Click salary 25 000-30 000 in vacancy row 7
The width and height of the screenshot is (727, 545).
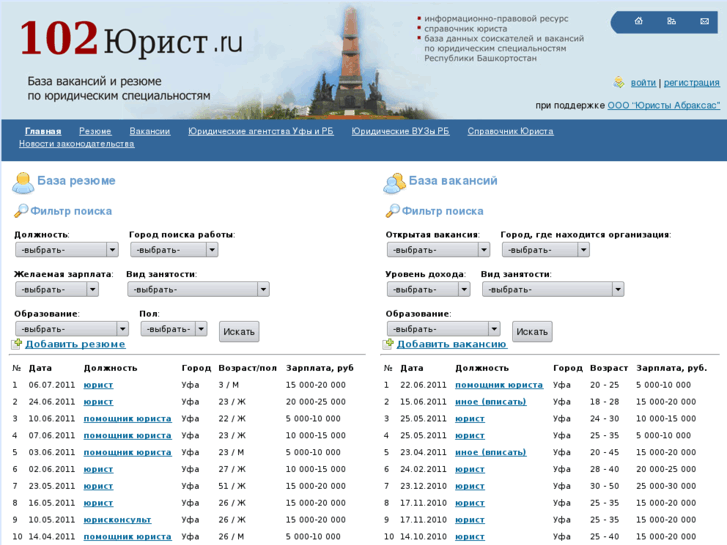pos(666,486)
